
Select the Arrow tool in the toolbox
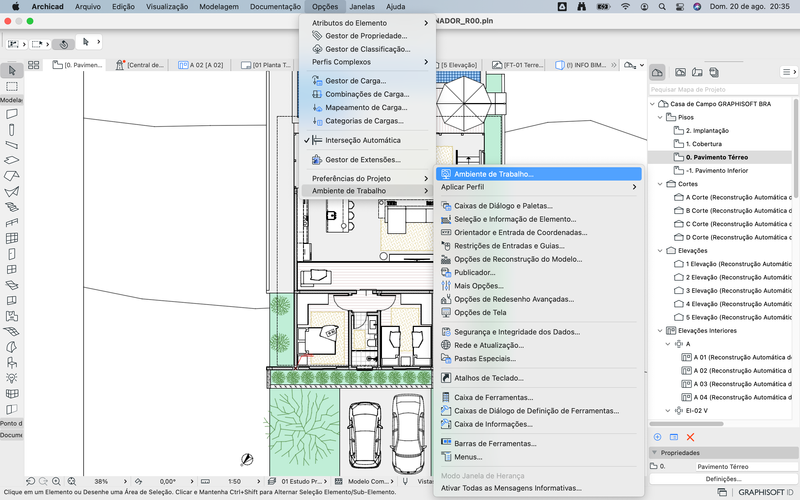(11, 70)
